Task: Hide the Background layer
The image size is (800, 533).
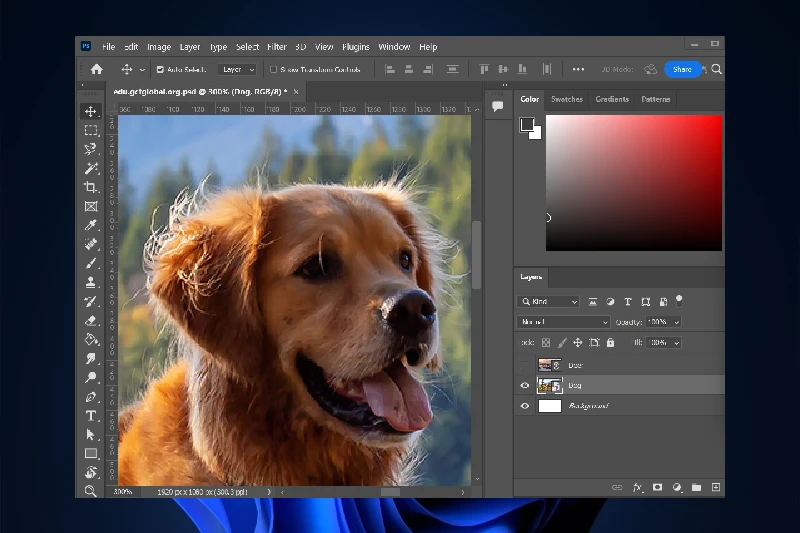Action: pos(525,406)
